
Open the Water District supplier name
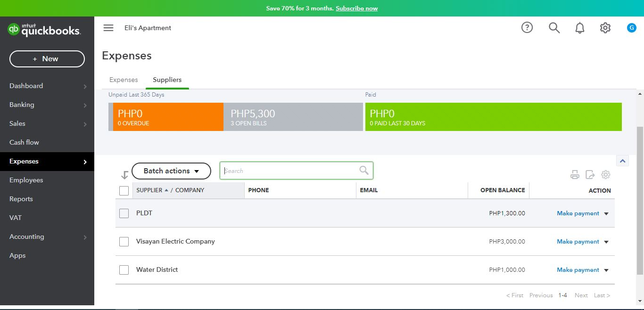157,269
